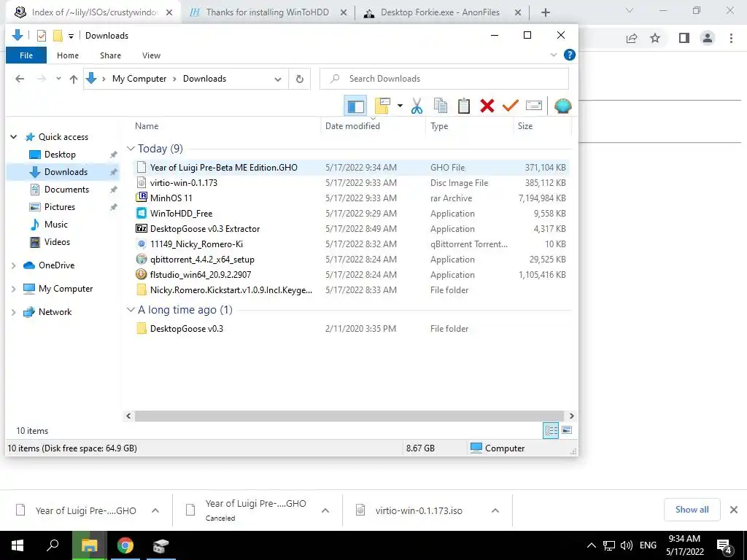Click Show all downloads in Chrome

(x=692, y=510)
